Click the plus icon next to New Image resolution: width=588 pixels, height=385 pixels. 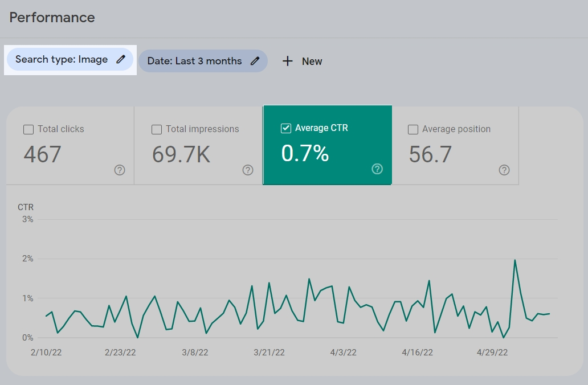(x=287, y=61)
